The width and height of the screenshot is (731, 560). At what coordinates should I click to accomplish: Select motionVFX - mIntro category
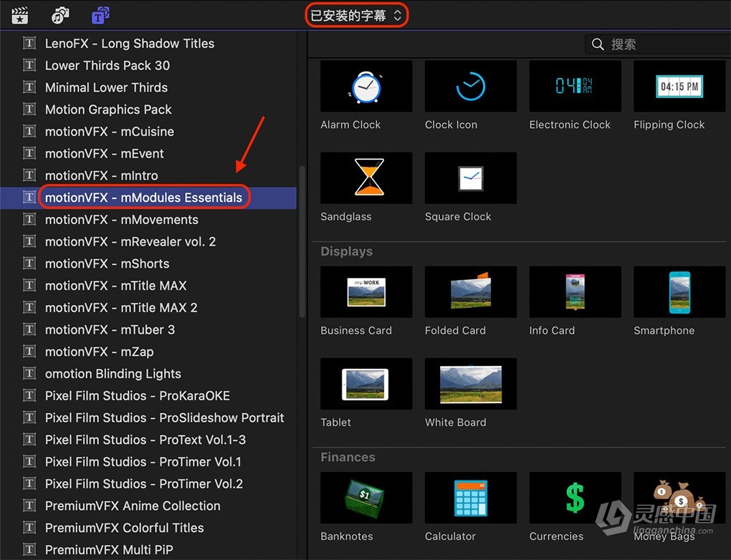pos(148,175)
